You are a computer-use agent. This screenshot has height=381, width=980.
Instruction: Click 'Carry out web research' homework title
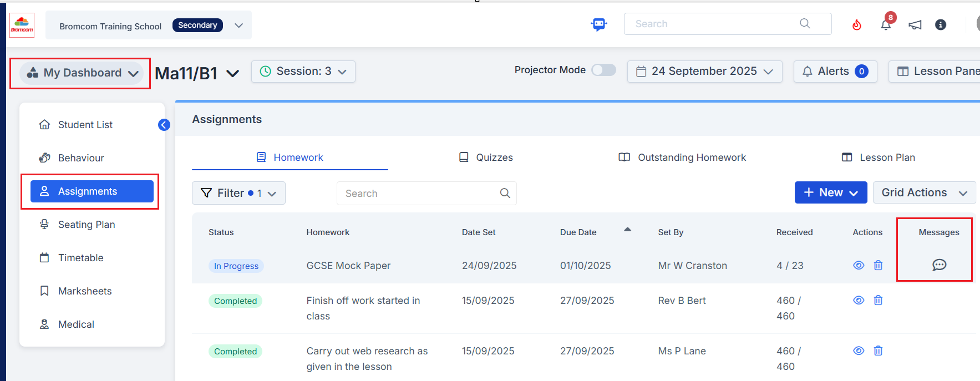(367, 359)
